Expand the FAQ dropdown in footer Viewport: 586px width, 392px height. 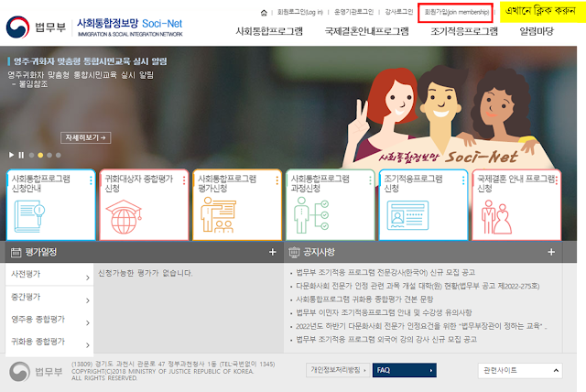click(405, 370)
